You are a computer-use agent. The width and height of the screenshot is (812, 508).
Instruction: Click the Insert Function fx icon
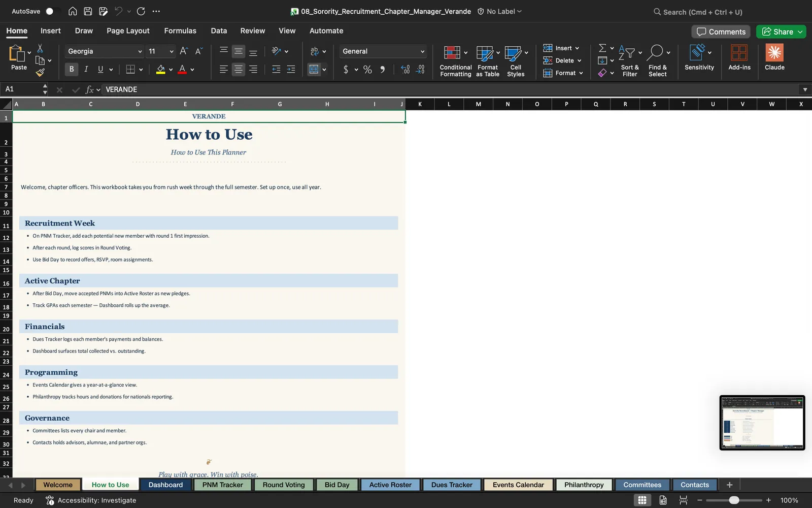[89, 89]
